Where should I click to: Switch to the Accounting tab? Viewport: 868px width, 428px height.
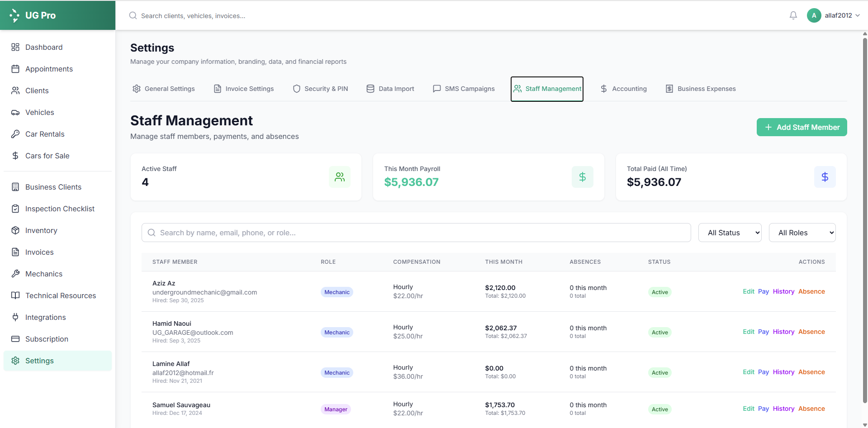[x=623, y=89]
